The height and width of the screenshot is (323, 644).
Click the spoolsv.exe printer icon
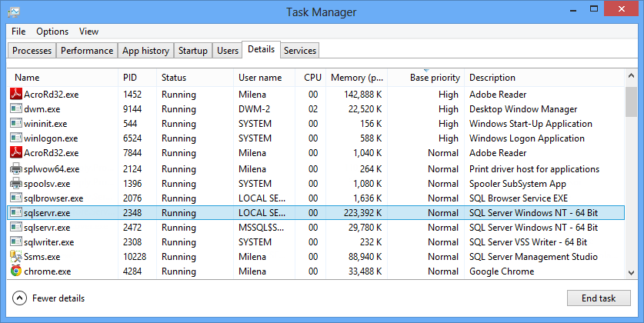click(x=16, y=184)
